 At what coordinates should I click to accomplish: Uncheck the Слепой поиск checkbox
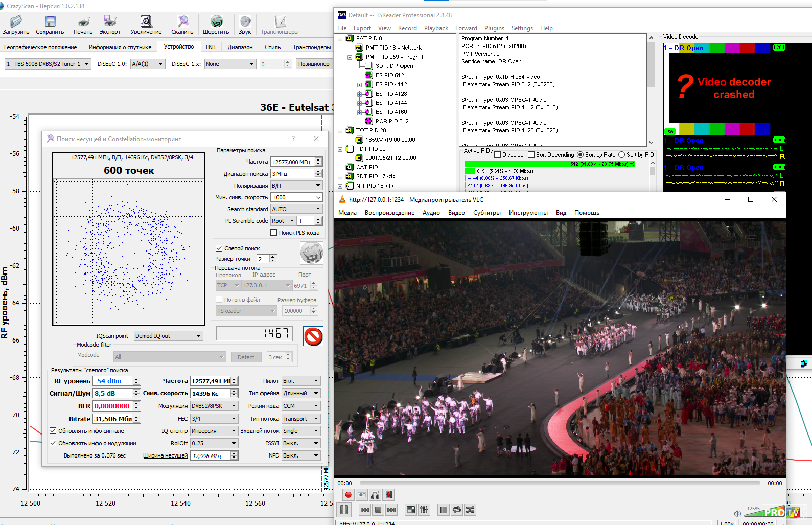[219, 248]
